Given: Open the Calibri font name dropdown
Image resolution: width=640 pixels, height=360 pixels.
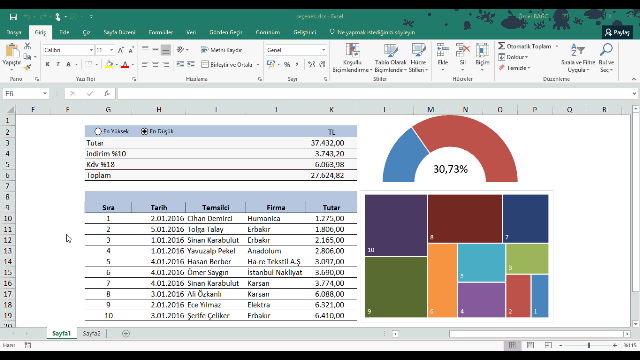Looking at the screenshot, I should [91, 50].
